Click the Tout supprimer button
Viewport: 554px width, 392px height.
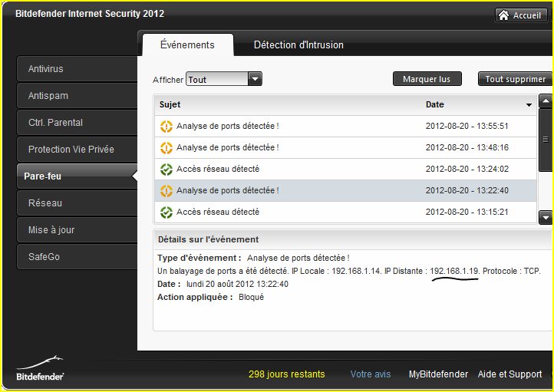point(515,79)
